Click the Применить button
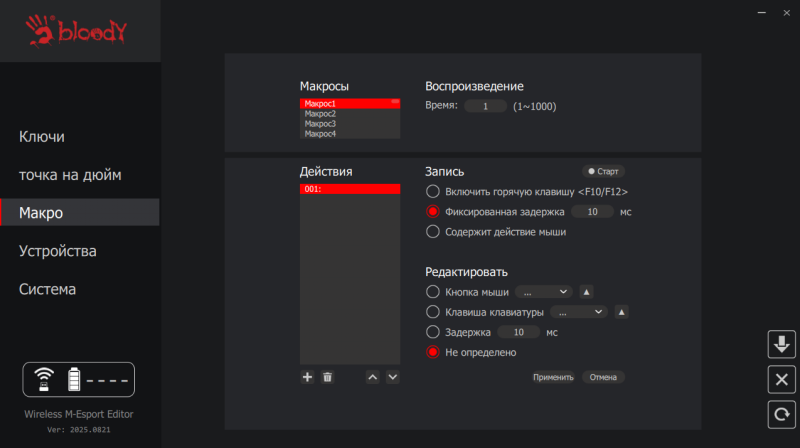 [x=553, y=377]
